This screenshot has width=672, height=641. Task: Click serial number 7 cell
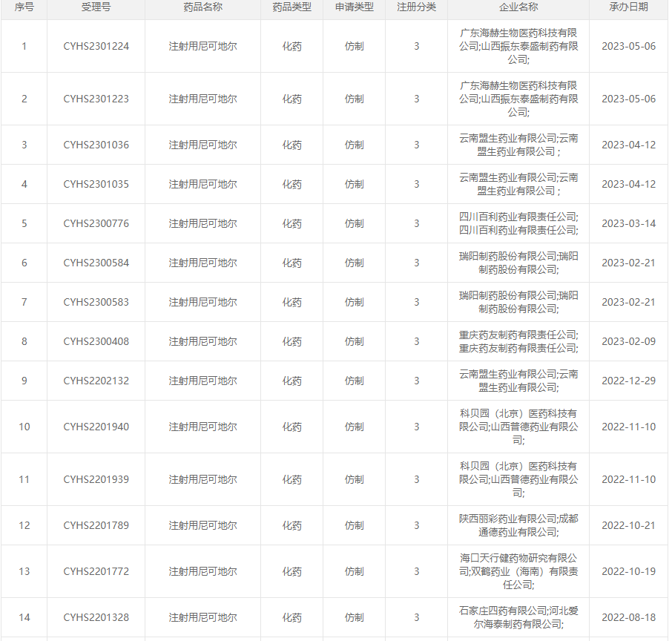(24, 302)
